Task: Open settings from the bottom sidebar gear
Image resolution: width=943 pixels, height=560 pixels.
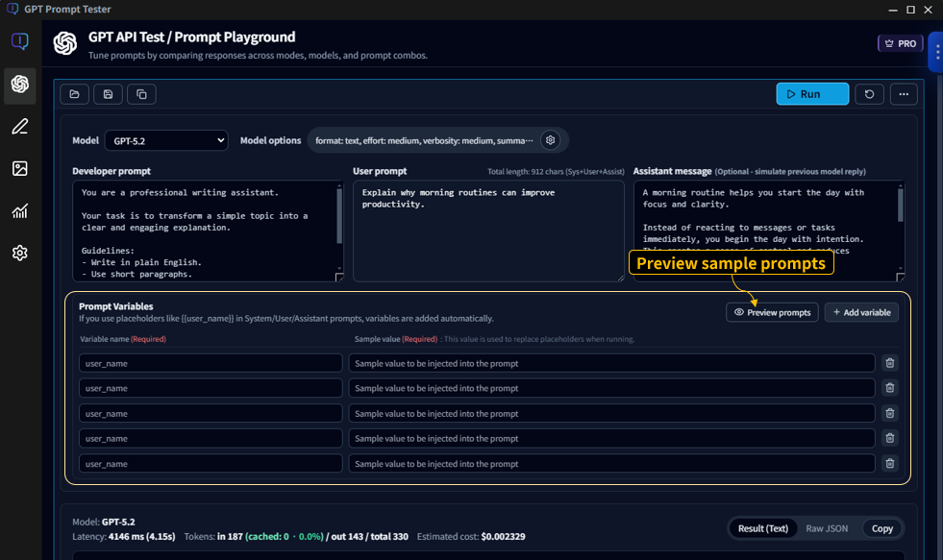Action: [x=19, y=253]
